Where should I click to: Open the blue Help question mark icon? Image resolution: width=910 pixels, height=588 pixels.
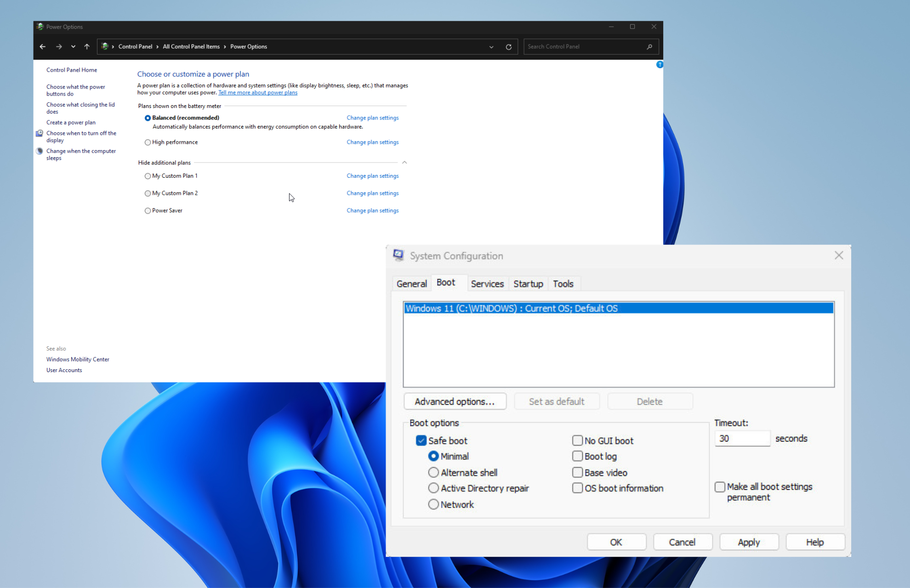(660, 64)
